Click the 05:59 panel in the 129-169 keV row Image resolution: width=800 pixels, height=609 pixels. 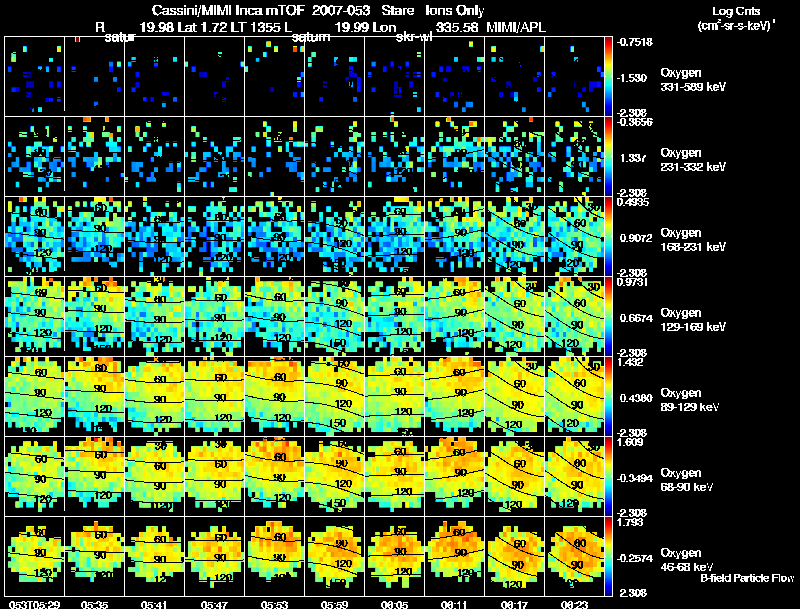tap(335, 316)
